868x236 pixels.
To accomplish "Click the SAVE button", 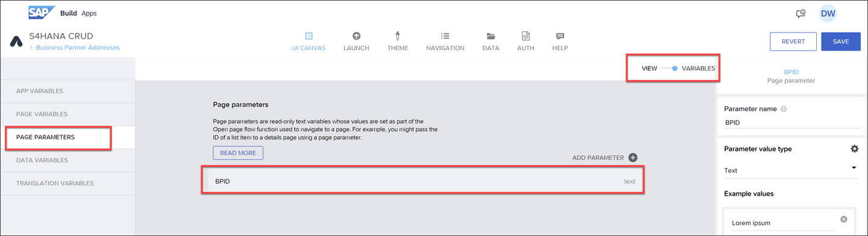I will (841, 41).
